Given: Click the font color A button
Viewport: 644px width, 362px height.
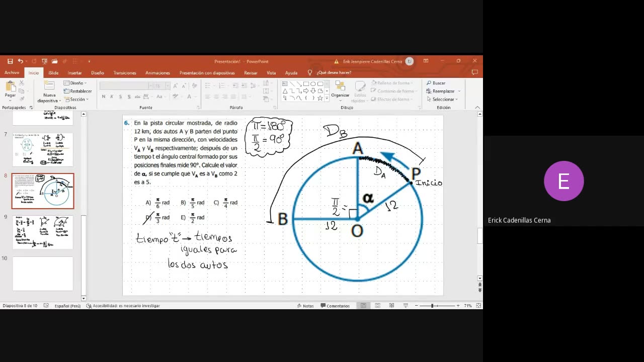Looking at the screenshot, I should [x=189, y=97].
